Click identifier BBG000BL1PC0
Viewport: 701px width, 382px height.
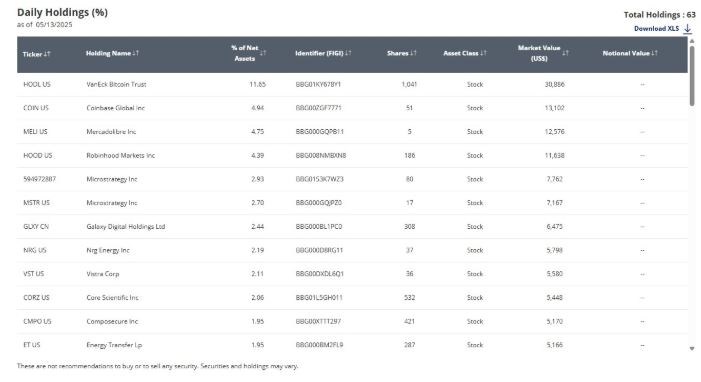(319, 226)
